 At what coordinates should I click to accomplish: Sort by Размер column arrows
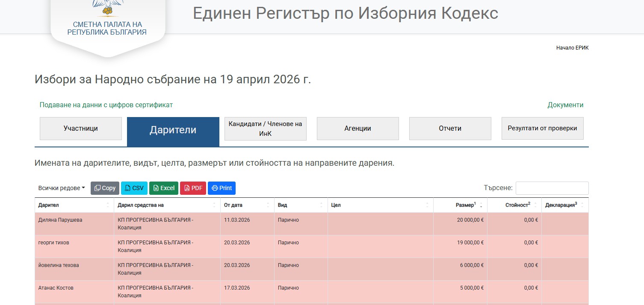click(x=481, y=205)
